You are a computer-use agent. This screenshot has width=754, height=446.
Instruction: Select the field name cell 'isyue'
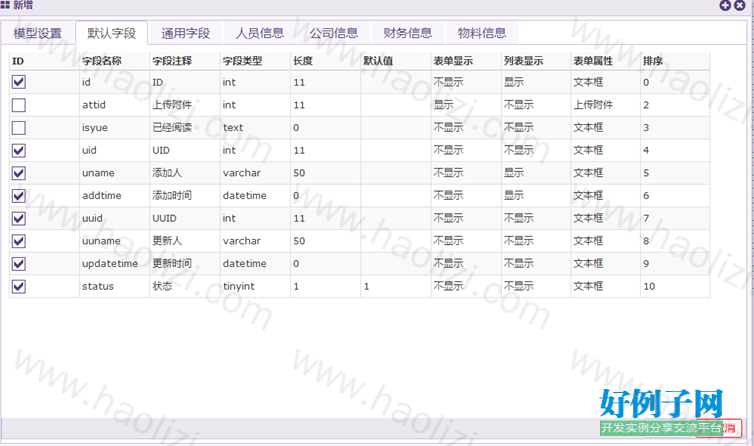[x=114, y=127]
